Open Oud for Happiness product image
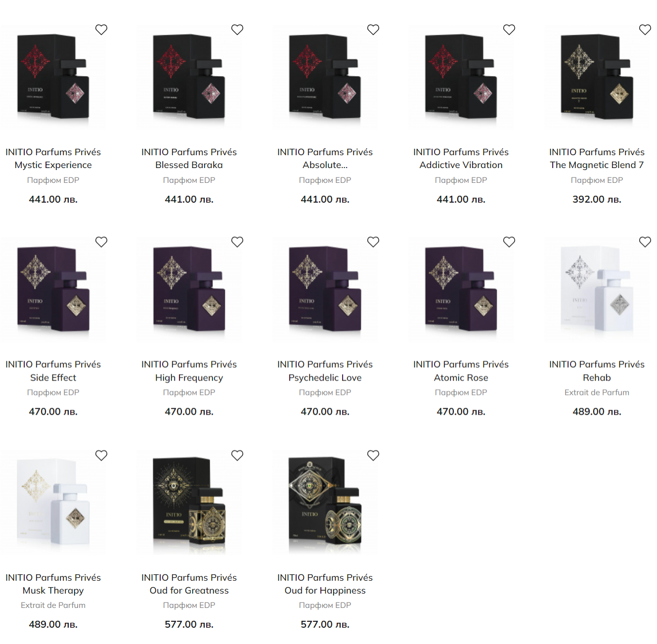The image size is (657, 644). pyautogui.click(x=325, y=502)
